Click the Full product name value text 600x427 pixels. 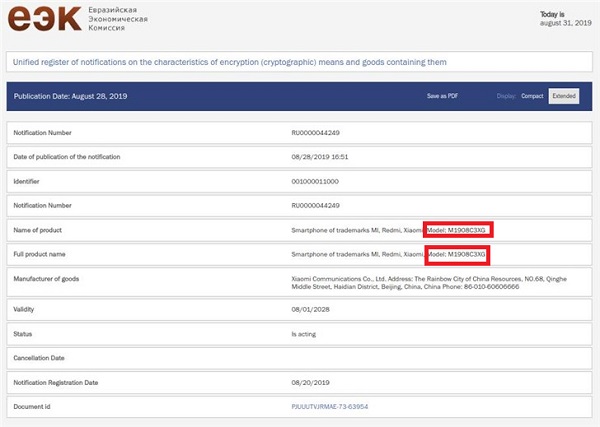388,254
